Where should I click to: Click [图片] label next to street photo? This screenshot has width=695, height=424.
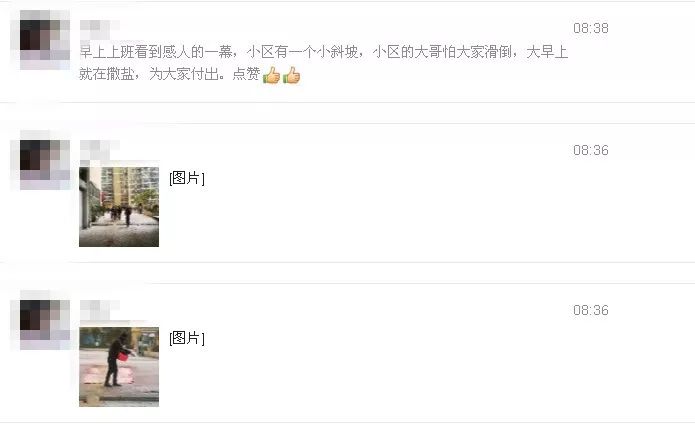[187, 178]
